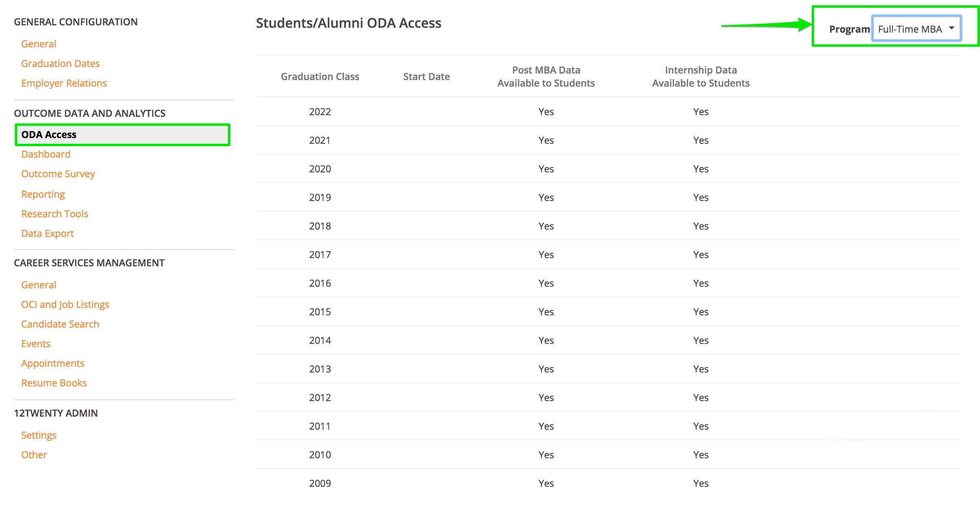The image size is (980, 513).
Task: Navigate to Candidate Search
Action: click(60, 324)
